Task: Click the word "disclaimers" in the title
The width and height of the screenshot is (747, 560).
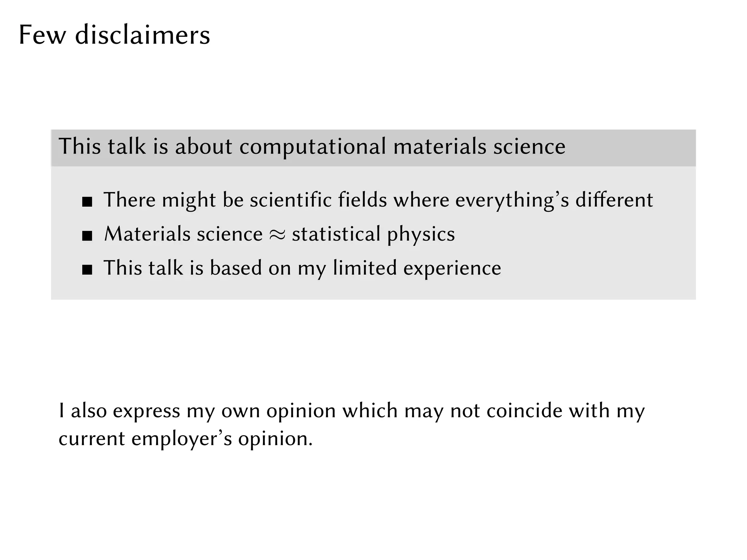Action: click(x=143, y=35)
